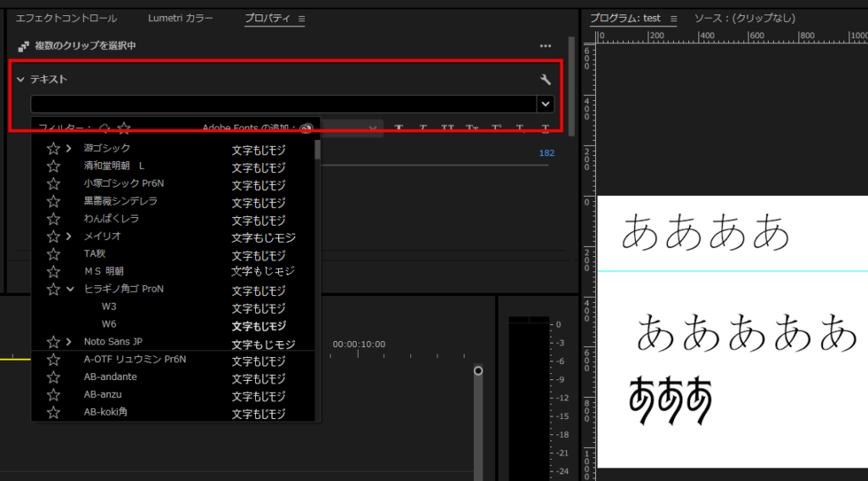Expand the Noto Sans JP font family
Screen dimensions: 868x481
69,342
